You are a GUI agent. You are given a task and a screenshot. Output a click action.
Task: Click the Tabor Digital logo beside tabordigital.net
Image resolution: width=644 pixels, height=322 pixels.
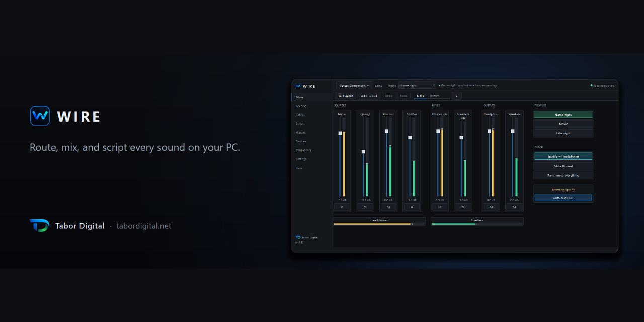point(39,226)
